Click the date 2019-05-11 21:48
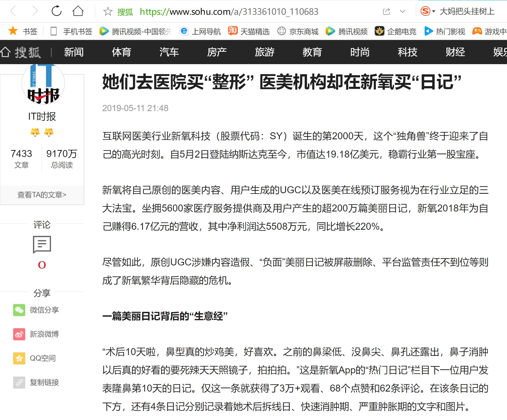 (x=135, y=108)
